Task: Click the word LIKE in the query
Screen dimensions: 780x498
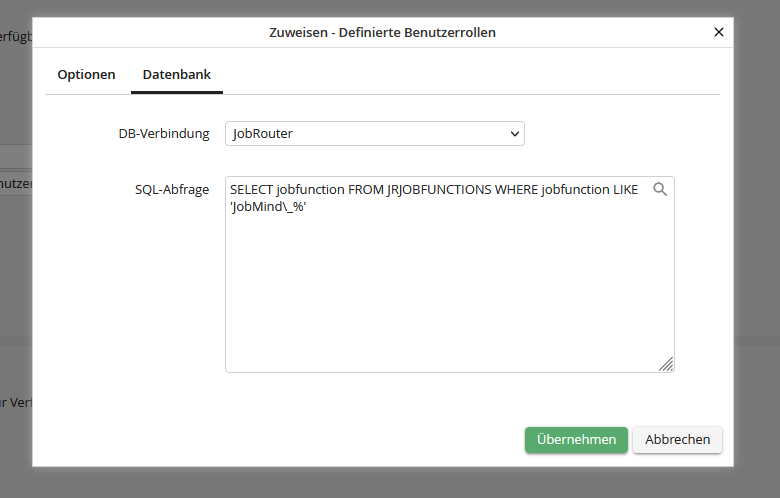Action: coord(625,189)
